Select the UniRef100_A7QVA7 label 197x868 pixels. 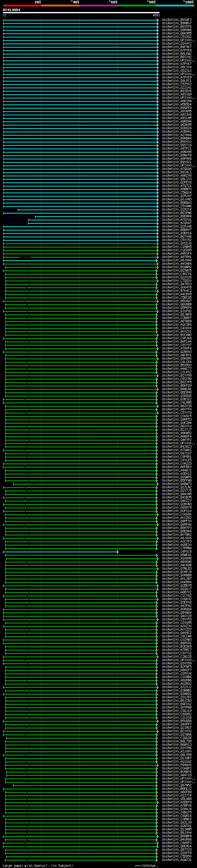[176, 223]
